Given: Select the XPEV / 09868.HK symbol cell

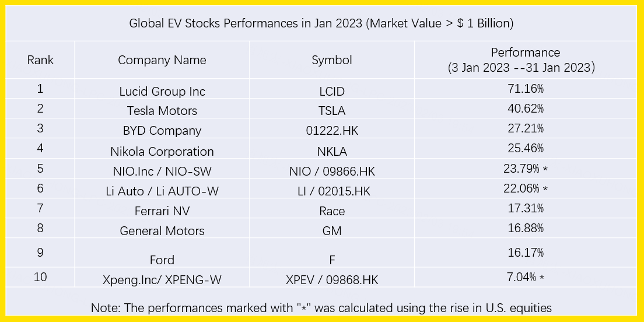Looking at the screenshot, I should point(332,280).
